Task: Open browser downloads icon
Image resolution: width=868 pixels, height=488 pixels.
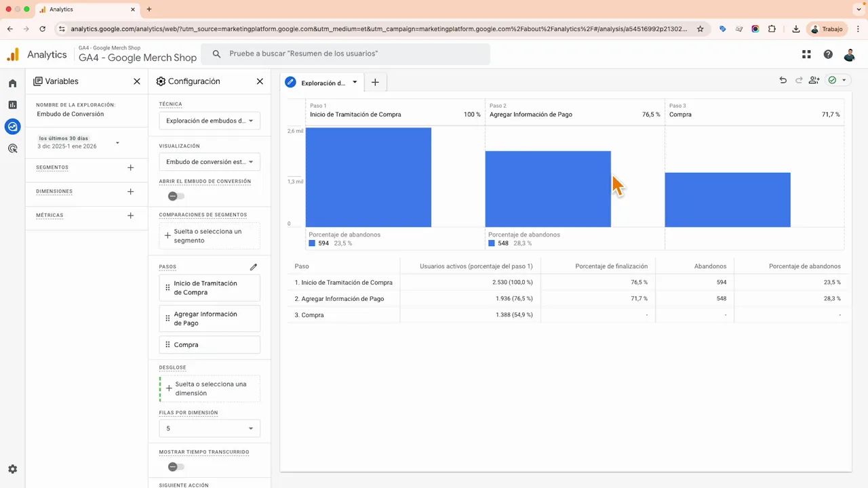Action: click(x=795, y=29)
